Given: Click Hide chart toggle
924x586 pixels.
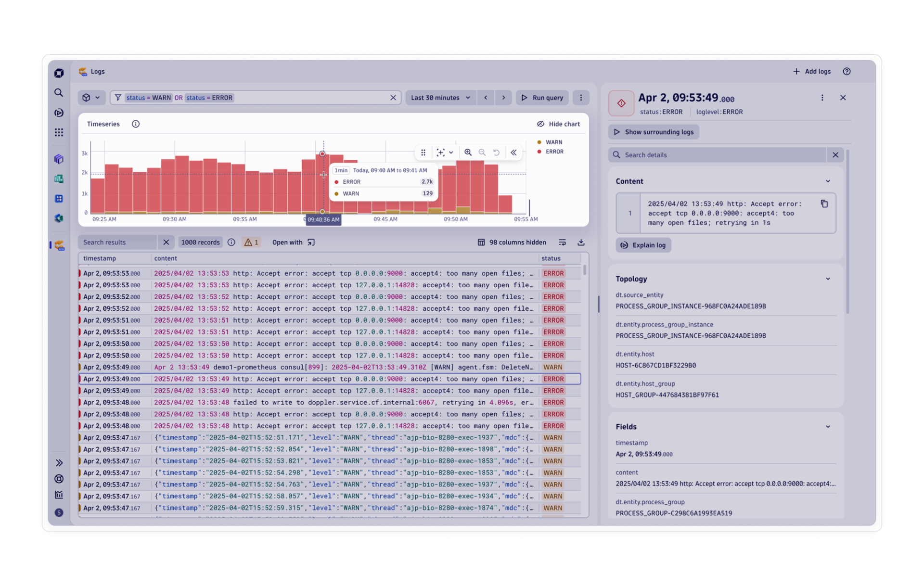Looking at the screenshot, I should click(x=558, y=124).
